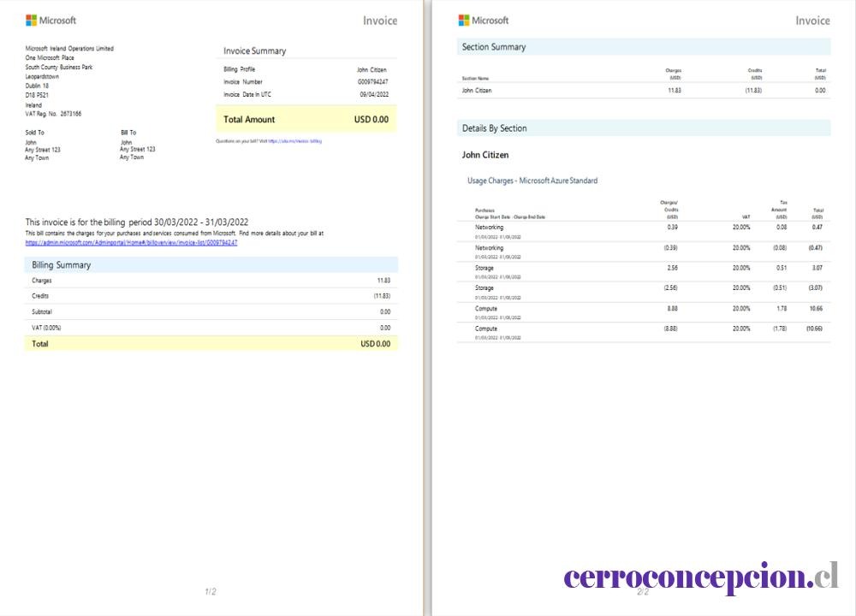
Task: Open the admin.microsoft.com invoice-list link
Action: pos(131,243)
